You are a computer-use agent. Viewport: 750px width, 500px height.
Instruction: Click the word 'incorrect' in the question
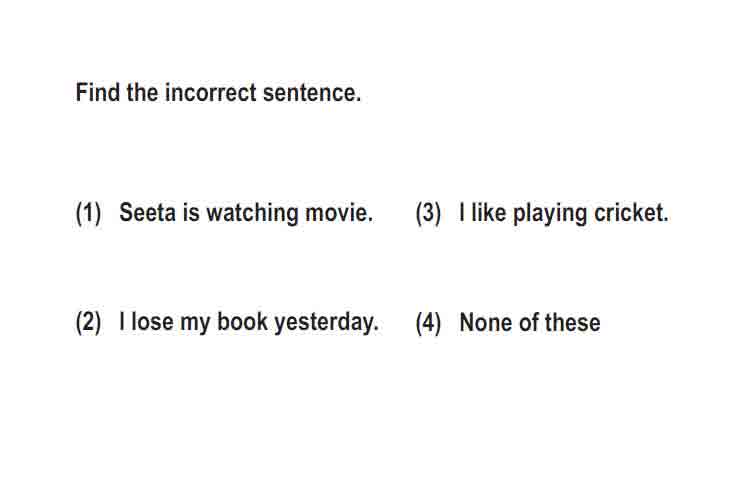click(x=211, y=92)
